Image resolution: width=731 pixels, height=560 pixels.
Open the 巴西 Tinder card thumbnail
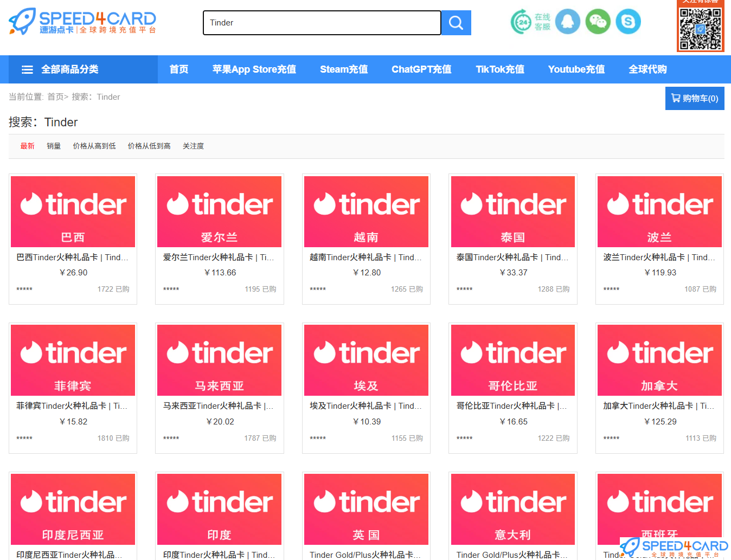(x=73, y=211)
